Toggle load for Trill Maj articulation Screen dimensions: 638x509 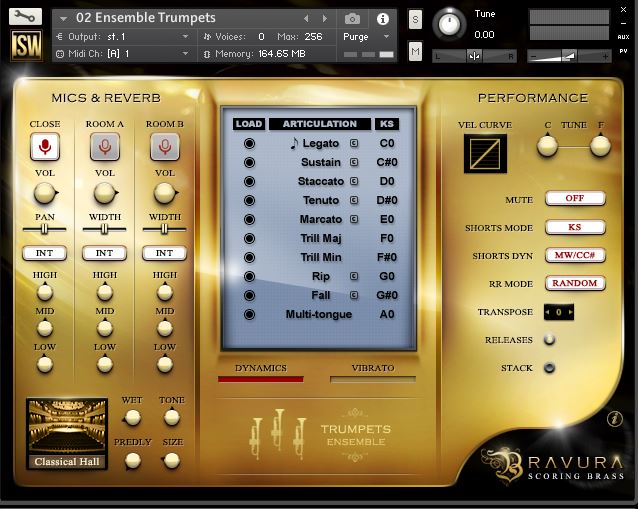(x=249, y=238)
